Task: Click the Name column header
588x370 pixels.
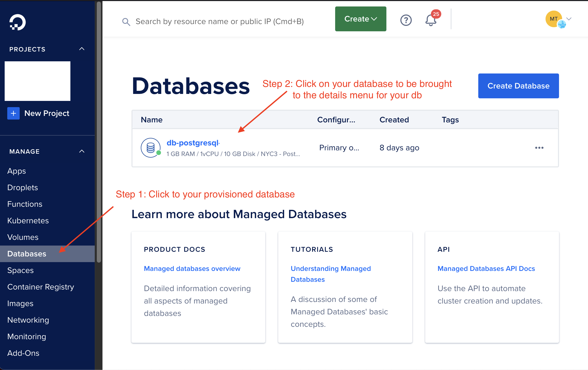Action: click(152, 120)
